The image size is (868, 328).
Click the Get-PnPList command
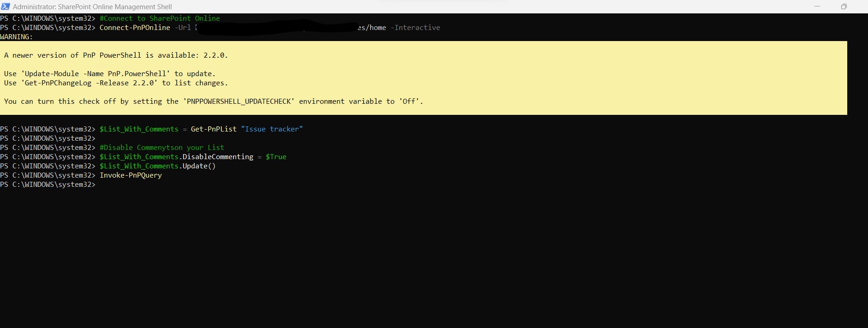pos(214,129)
